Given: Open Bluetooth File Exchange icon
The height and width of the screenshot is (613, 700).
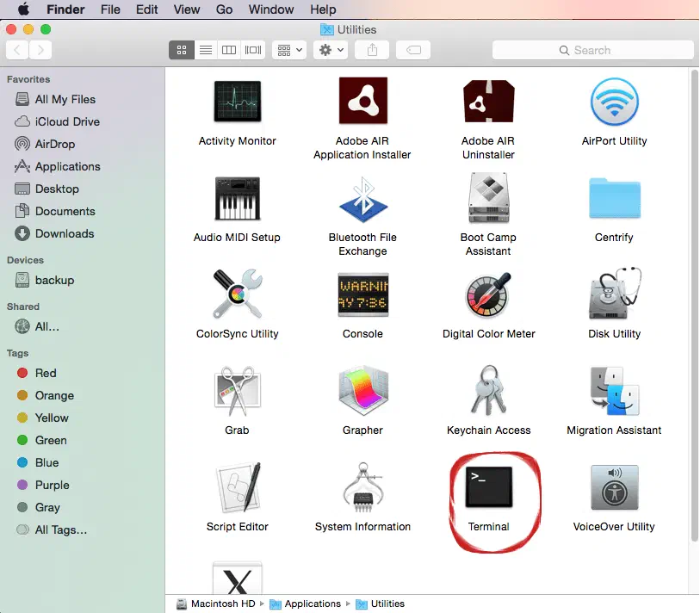Looking at the screenshot, I should (x=363, y=199).
